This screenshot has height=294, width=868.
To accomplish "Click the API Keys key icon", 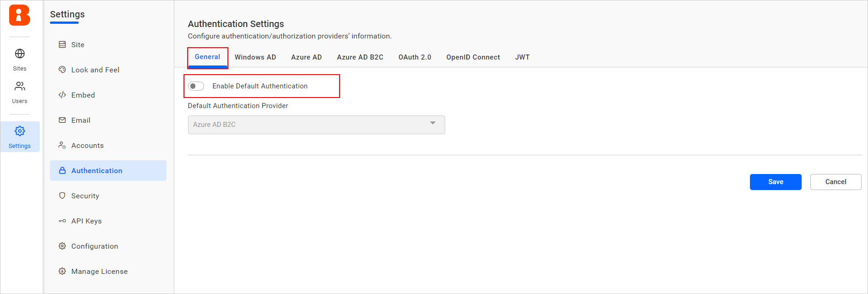I will tap(62, 221).
